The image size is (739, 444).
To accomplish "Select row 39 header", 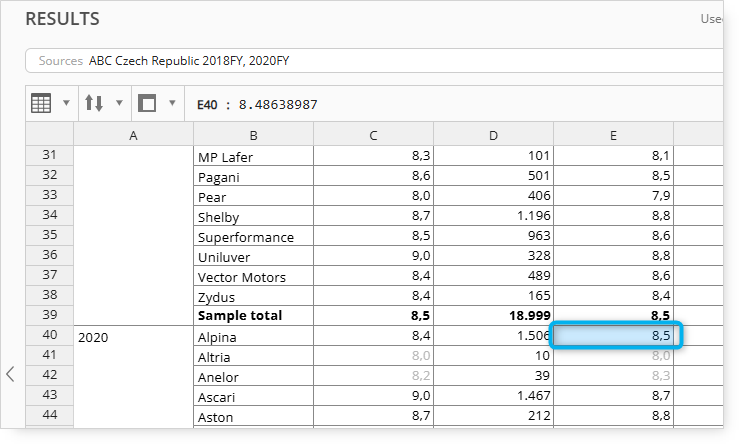I will 49,315.
